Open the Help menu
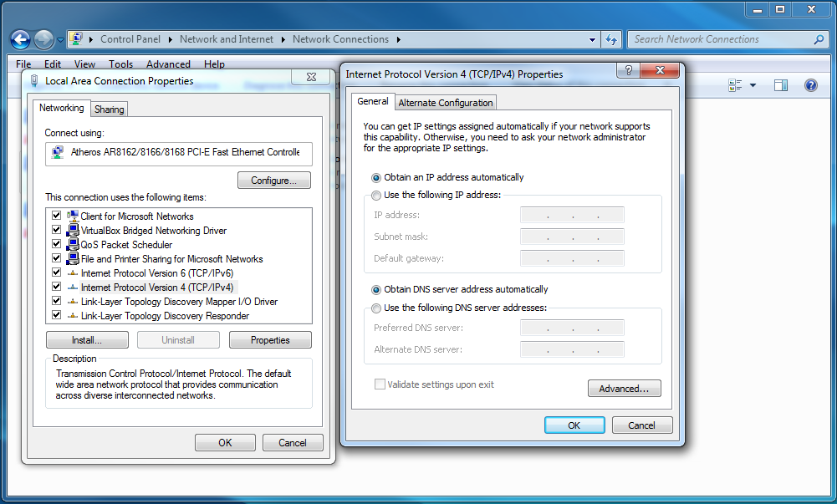Viewport: 837px width, 504px height. 214,64
